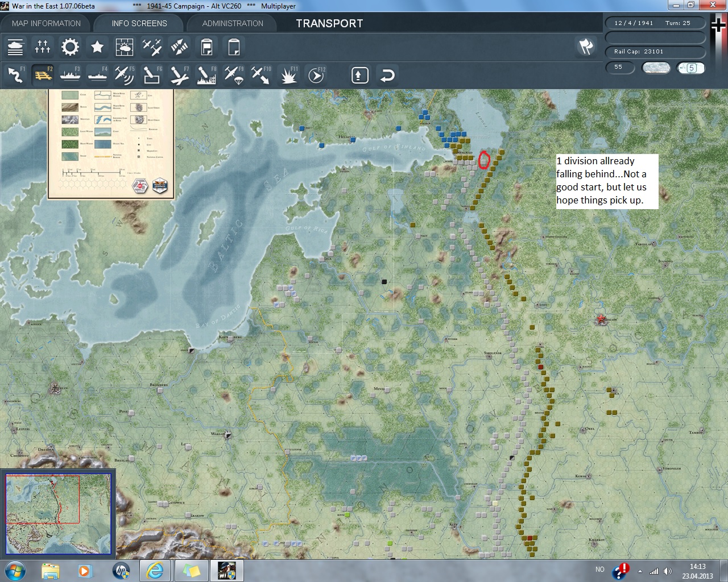Viewport: 728px width, 582px height.
Task: Select F11 build fortified zone explosion icon
Action: [x=288, y=75]
